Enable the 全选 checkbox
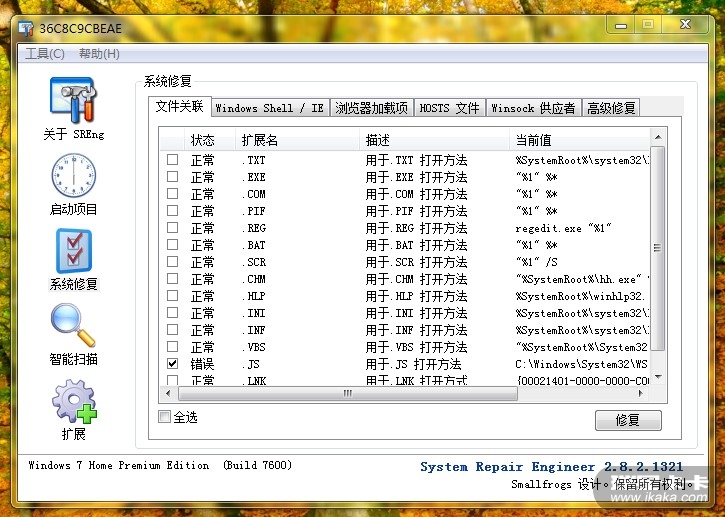This screenshot has width=725, height=517. pyautogui.click(x=164, y=417)
